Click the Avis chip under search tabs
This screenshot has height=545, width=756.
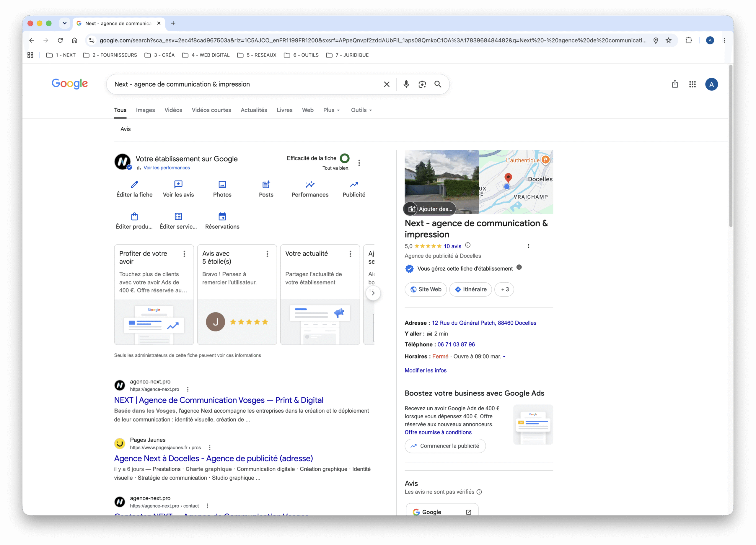[125, 129]
